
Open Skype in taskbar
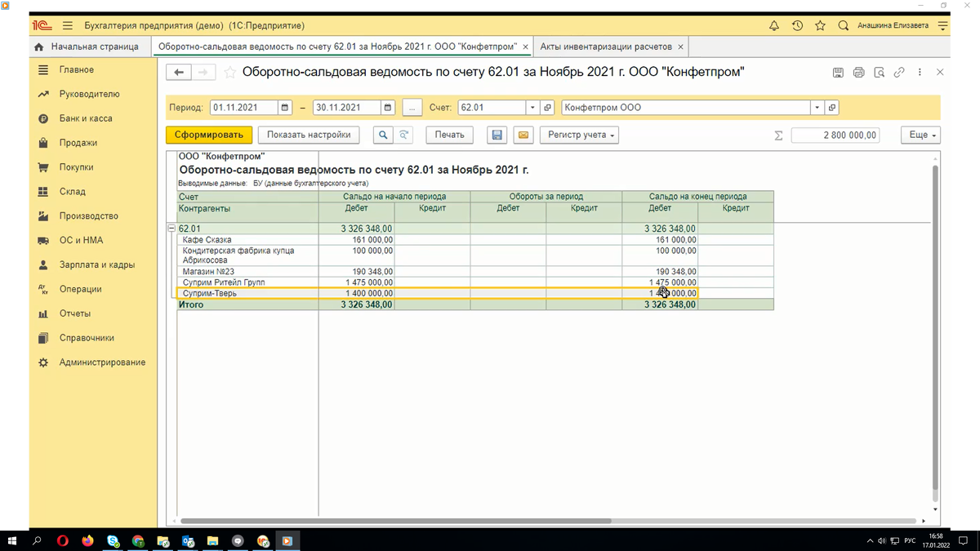coord(113,540)
